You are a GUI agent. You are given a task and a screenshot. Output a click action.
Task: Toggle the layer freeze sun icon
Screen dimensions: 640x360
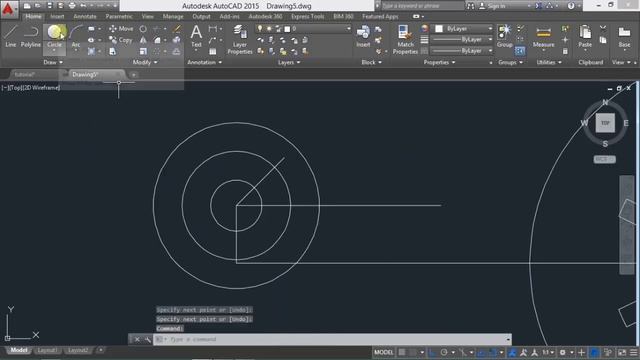pyautogui.click(x=269, y=29)
